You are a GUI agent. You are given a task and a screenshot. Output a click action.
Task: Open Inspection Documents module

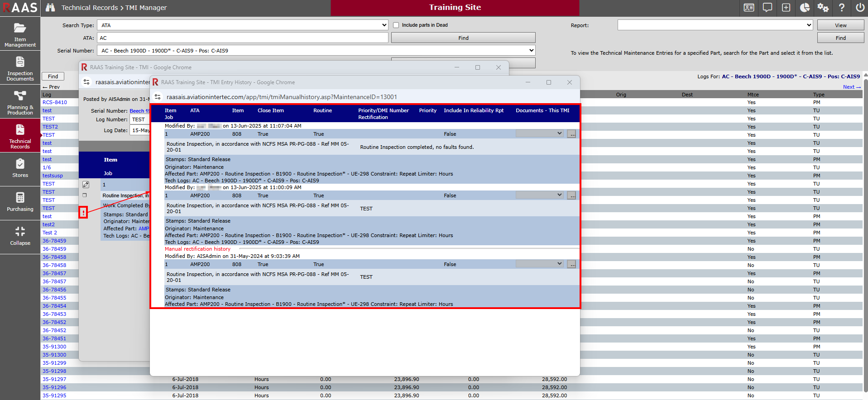(x=20, y=68)
